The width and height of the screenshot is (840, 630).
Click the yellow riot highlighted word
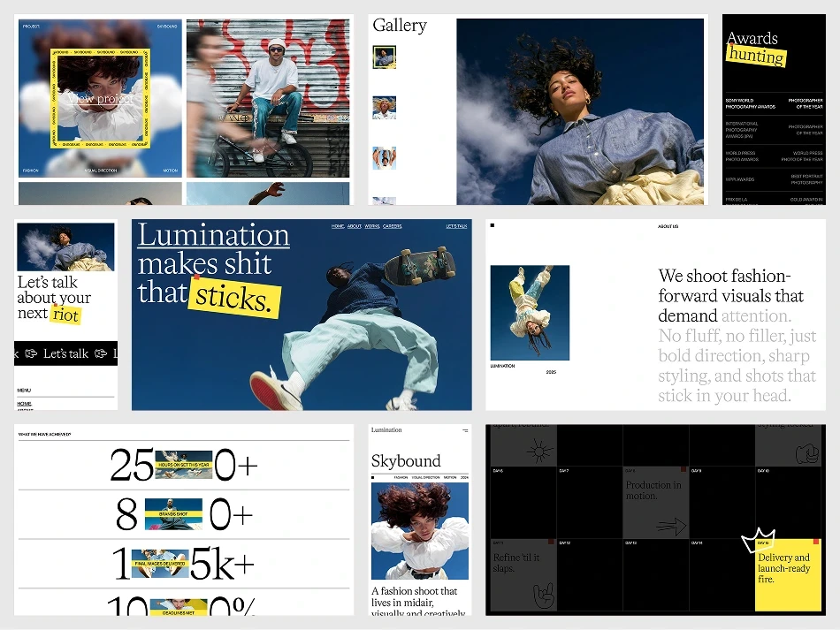click(65, 315)
